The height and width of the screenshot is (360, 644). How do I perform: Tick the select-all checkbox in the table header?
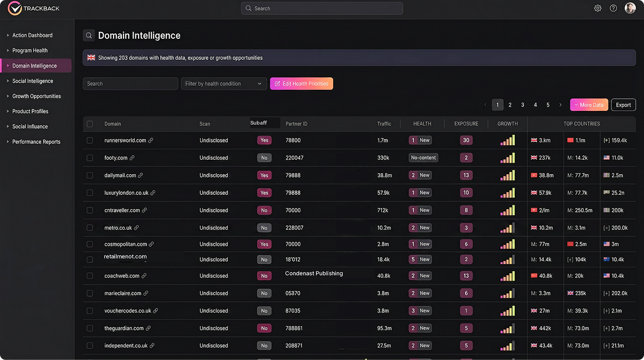coord(90,124)
